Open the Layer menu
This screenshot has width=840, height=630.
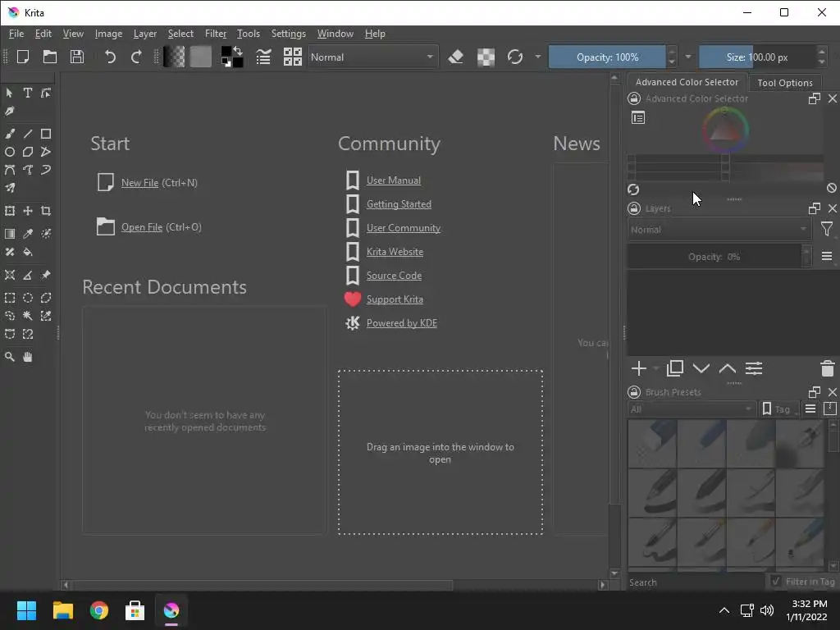[x=144, y=34]
